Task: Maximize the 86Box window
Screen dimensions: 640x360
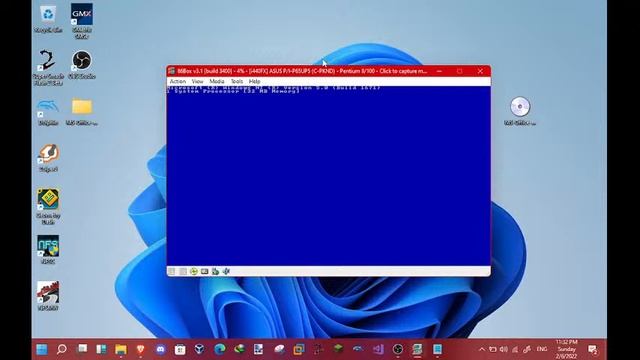Action: (460, 71)
